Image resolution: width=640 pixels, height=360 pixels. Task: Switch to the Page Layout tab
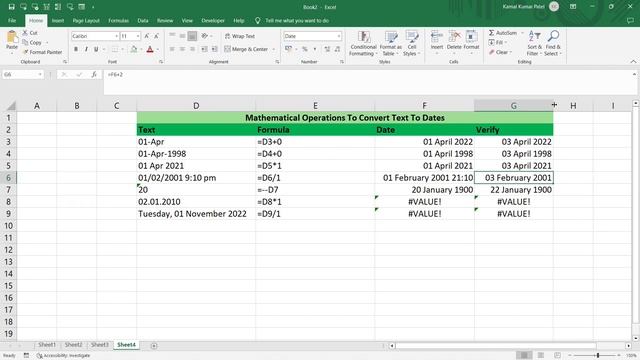(x=86, y=20)
